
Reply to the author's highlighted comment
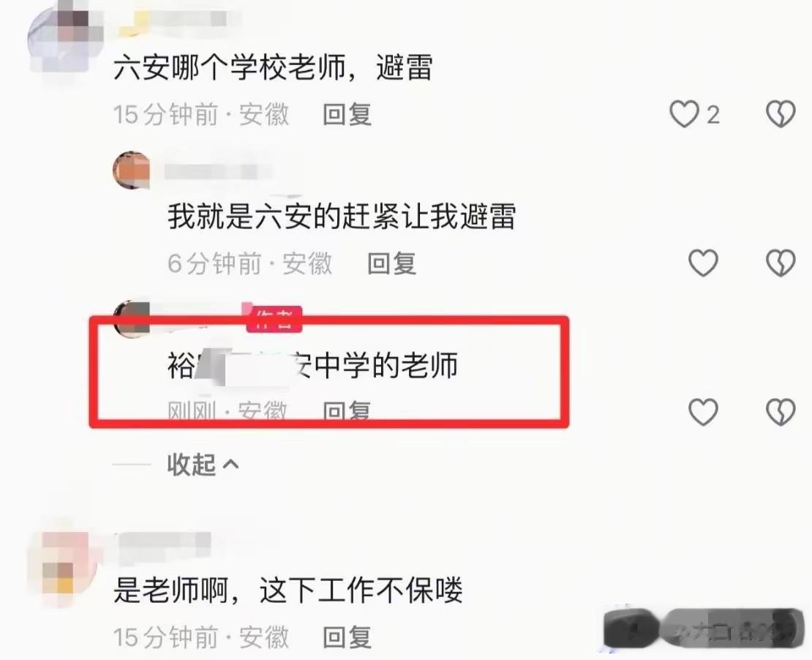[x=347, y=412]
